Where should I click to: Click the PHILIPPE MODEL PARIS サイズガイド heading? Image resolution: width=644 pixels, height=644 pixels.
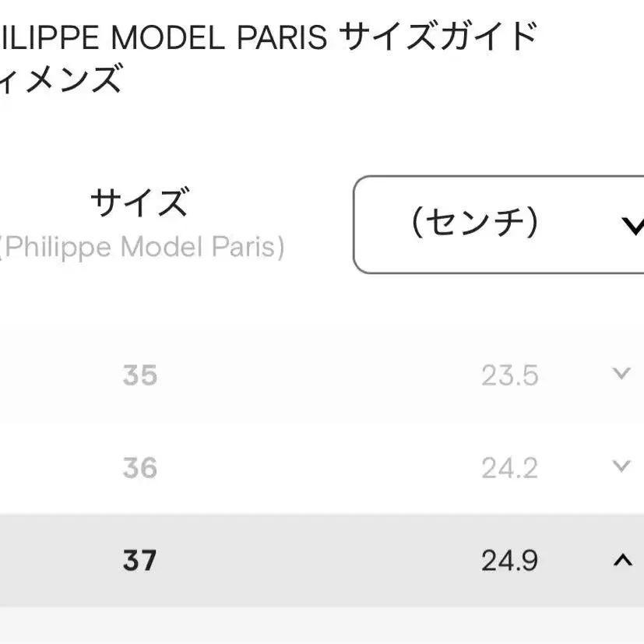point(267,37)
